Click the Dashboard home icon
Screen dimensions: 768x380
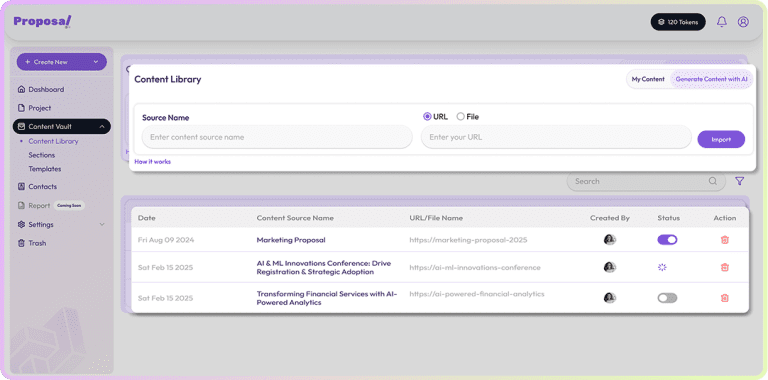pos(21,90)
